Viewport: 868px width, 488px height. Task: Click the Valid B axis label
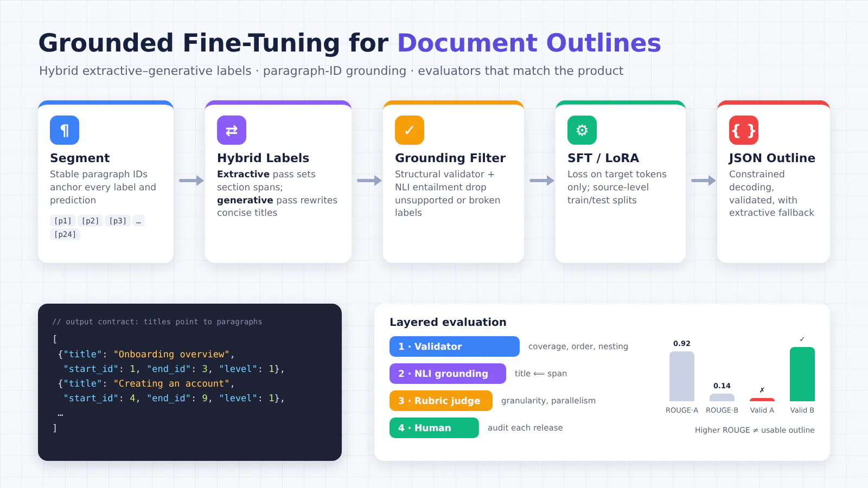(802, 410)
